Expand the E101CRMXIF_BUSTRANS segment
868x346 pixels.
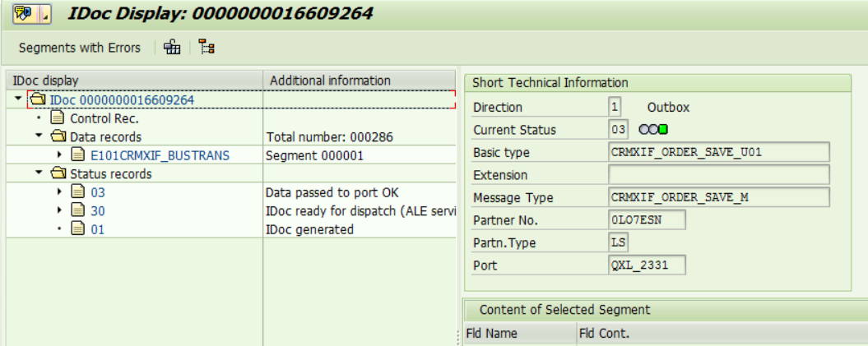(60, 155)
